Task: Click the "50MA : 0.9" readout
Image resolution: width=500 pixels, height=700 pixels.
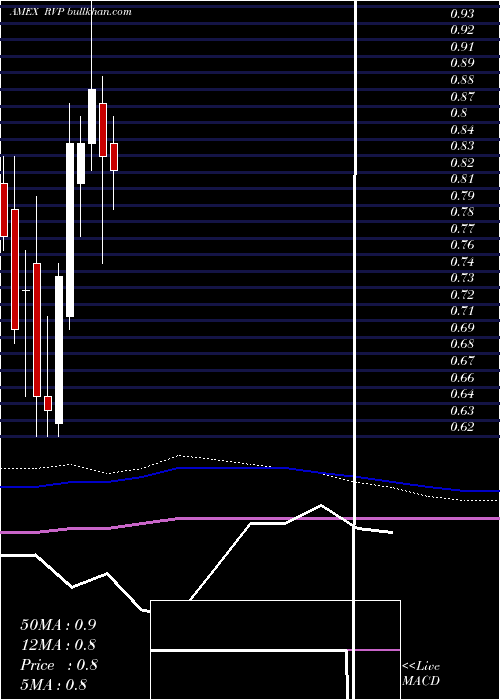Action: click(58, 625)
